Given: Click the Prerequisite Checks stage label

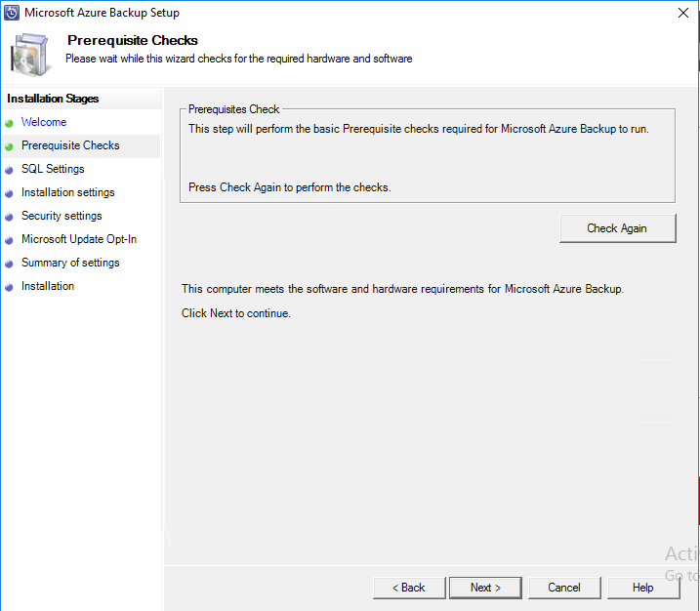Looking at the screenshot, I should point(70,145).
